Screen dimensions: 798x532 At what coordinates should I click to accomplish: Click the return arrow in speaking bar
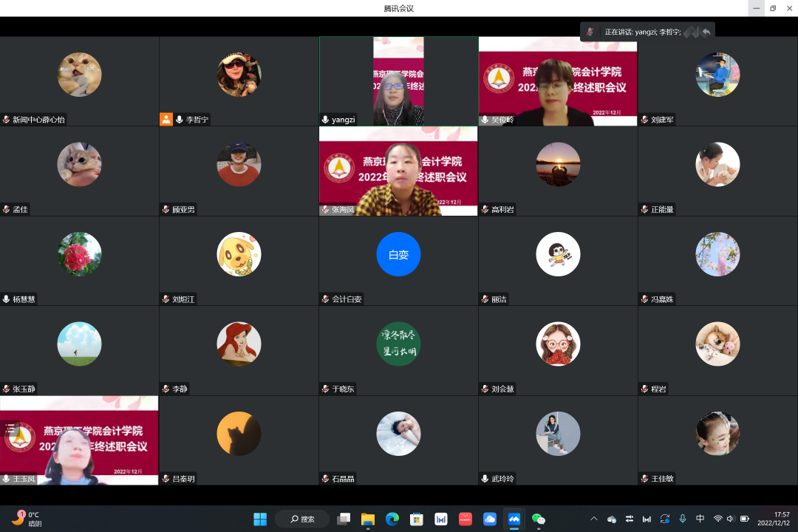[x=706, y=32]
